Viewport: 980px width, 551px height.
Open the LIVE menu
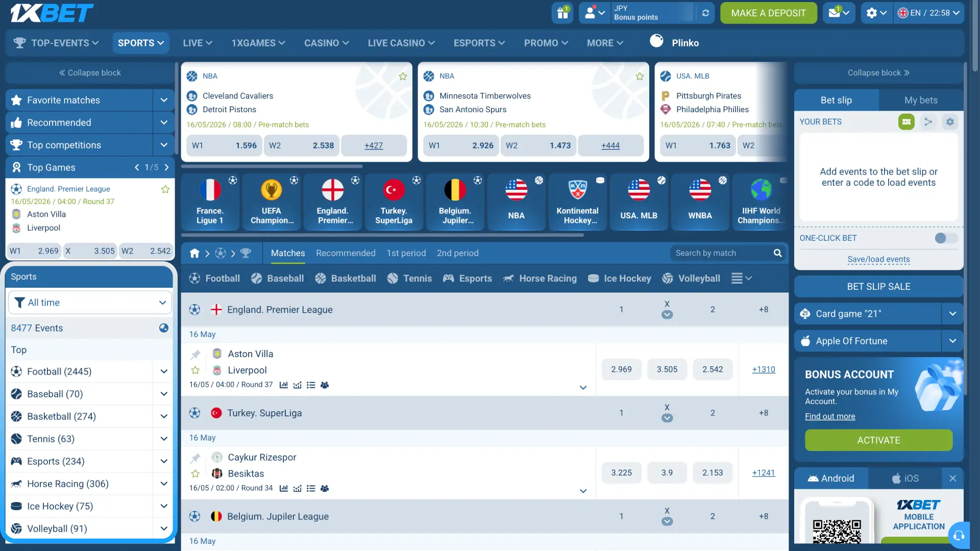[x=198, y=43]
